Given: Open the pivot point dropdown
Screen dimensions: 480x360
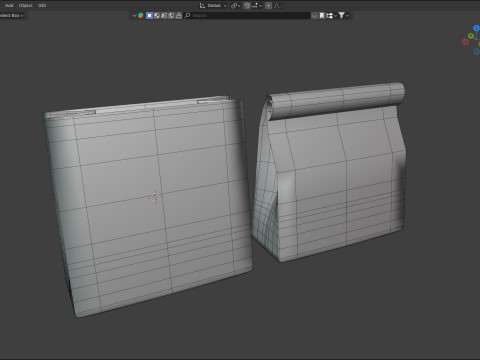Looking at the screenshot, I should [235, 6].
